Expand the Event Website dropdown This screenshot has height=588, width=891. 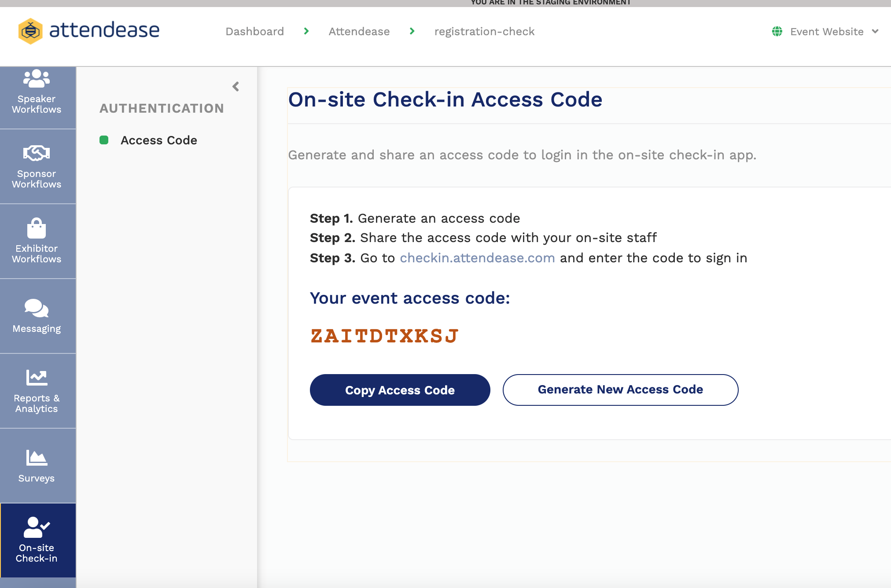click(x=875, y=31)
